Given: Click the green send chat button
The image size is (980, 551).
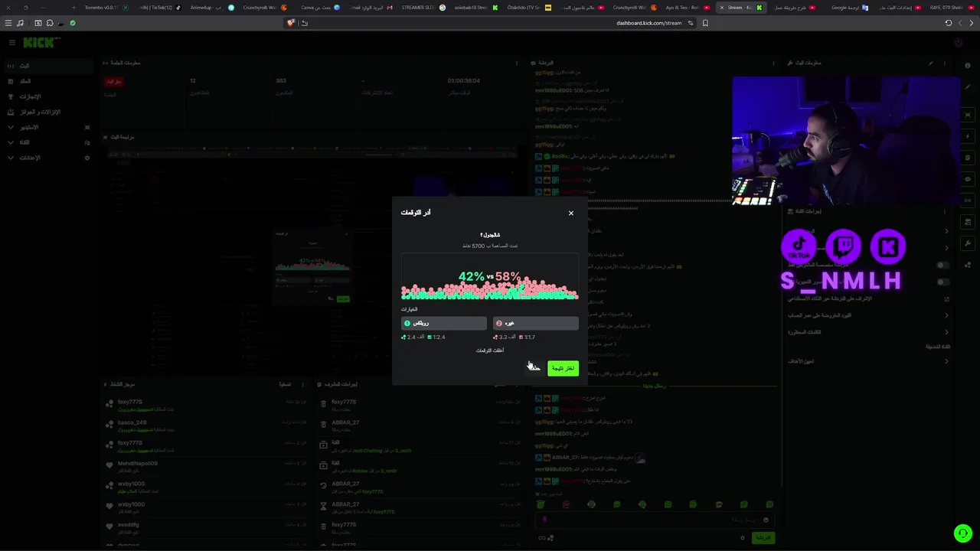Looking at the screenshot, I should tap(763, 538).
